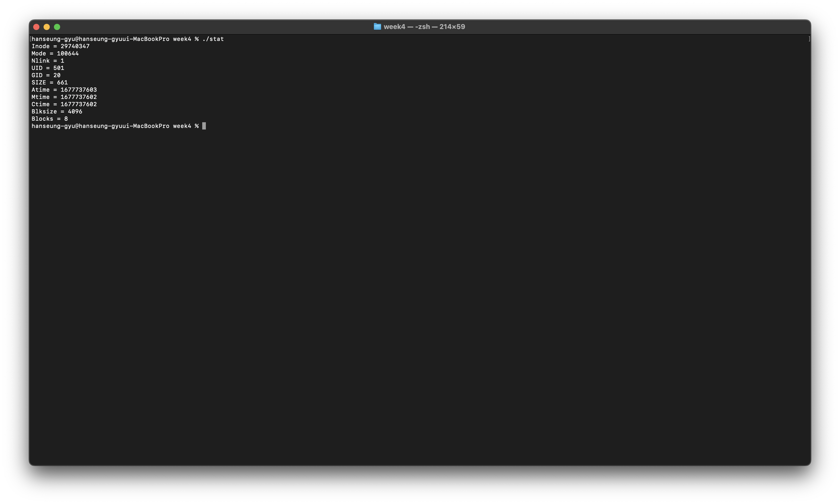Click the Atime = 1677737603 line

click(64, 90)
